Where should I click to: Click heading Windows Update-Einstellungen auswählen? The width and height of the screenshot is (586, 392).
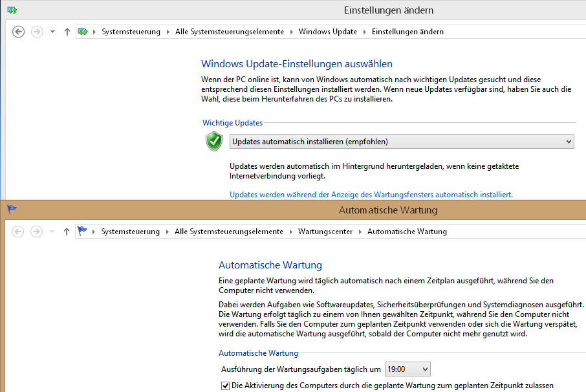pos(297,64)
